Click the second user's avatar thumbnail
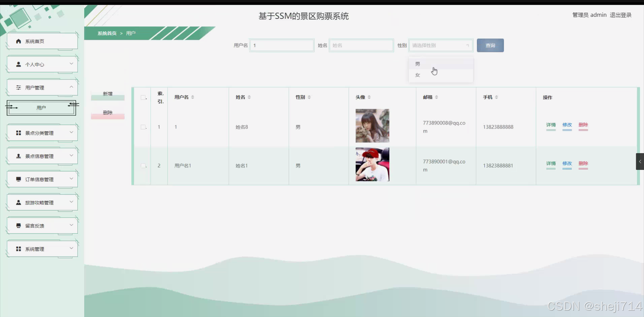 pyautogui.click(x=372, y=165)
